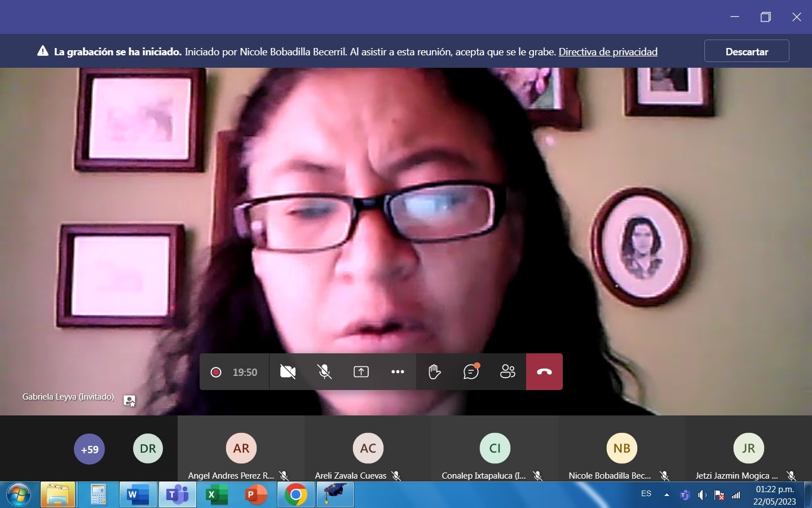Click the DR participant avatar
The height and width of the screenshot is (508, 812).
148,449
